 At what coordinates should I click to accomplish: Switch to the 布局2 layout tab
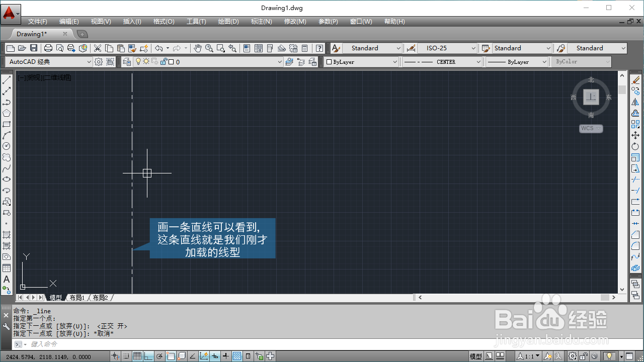(100, 298)
